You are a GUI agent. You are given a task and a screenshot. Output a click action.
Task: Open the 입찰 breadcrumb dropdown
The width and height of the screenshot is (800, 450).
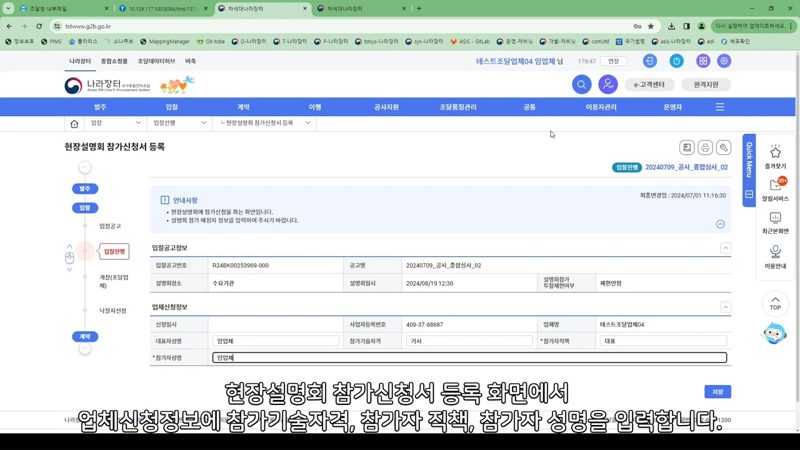pos(115,123)
